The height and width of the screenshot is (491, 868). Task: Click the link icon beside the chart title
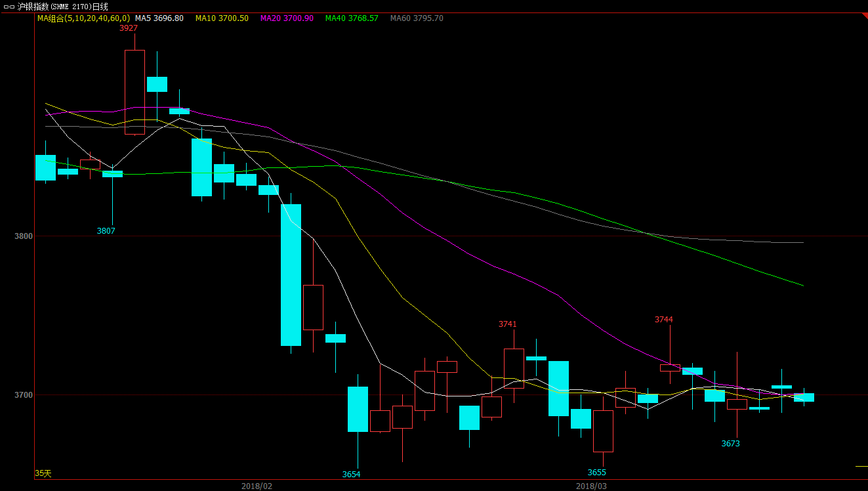click(9, 6)
